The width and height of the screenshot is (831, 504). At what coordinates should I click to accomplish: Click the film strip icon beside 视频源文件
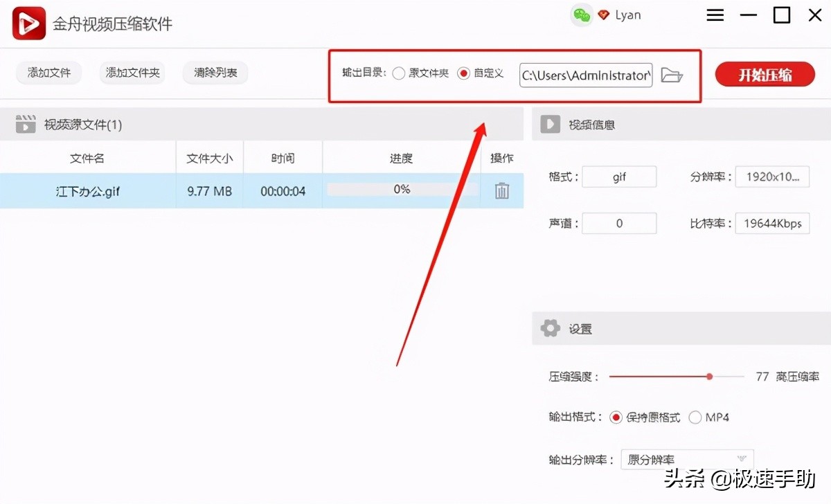pyautogui.click(x=26, y=124)
